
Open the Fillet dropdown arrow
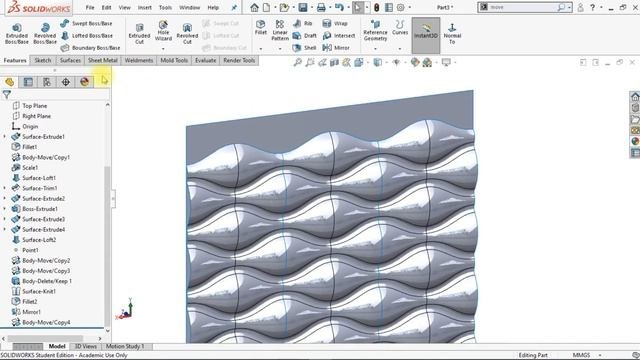tap(261, 49)
